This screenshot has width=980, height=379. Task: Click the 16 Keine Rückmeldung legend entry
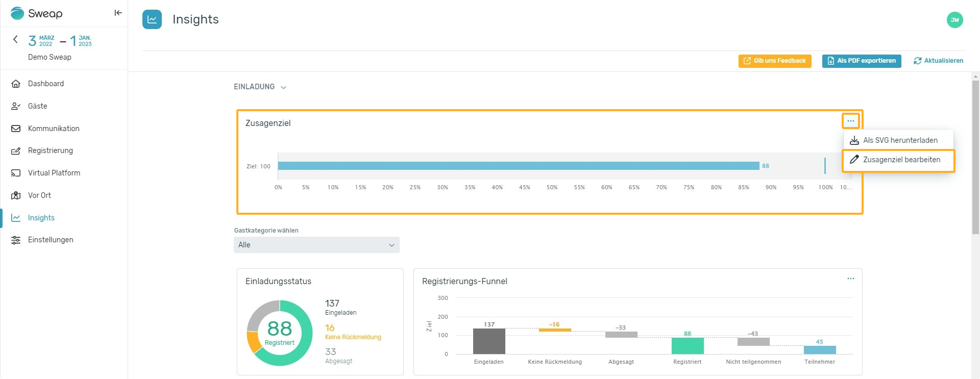tap(353, 332)
